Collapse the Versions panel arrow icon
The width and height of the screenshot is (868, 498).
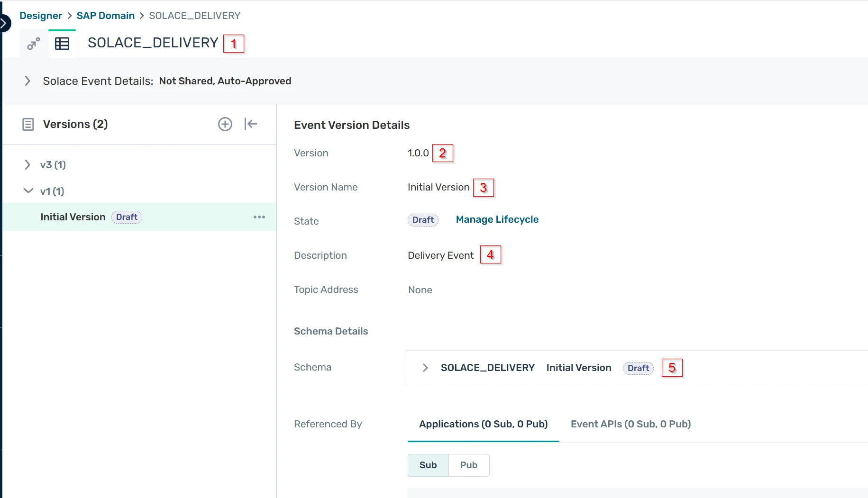click(x=251, y=124)
